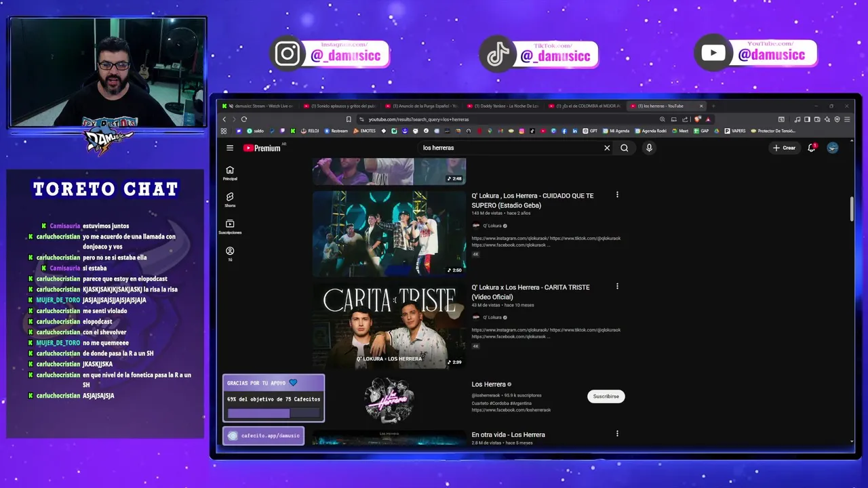Screen dimensions: 868x488
Task: Click chat message 'no me quemeeee'
Action: [106, 343]
